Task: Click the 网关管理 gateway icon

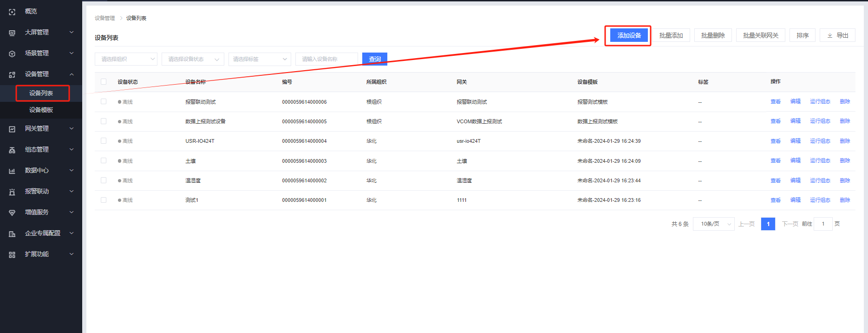Action: tap(12, 129)
